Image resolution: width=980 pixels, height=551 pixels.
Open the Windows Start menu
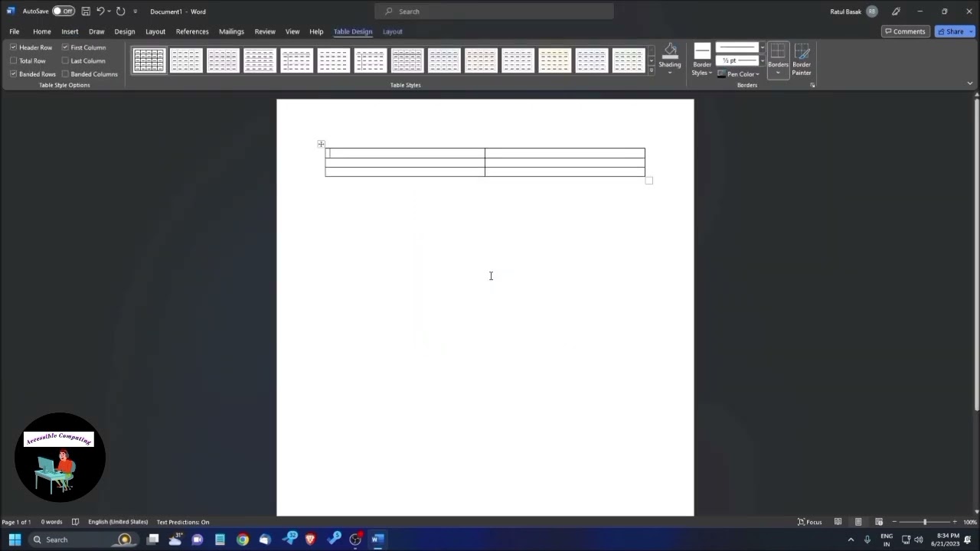[15, 540]
